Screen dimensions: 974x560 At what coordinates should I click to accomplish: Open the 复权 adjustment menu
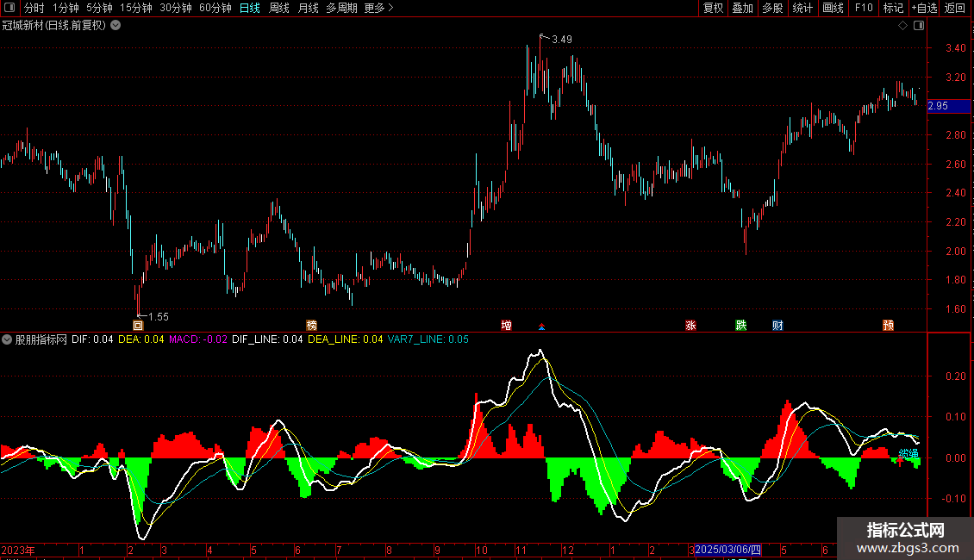click(x=713, y=8)
